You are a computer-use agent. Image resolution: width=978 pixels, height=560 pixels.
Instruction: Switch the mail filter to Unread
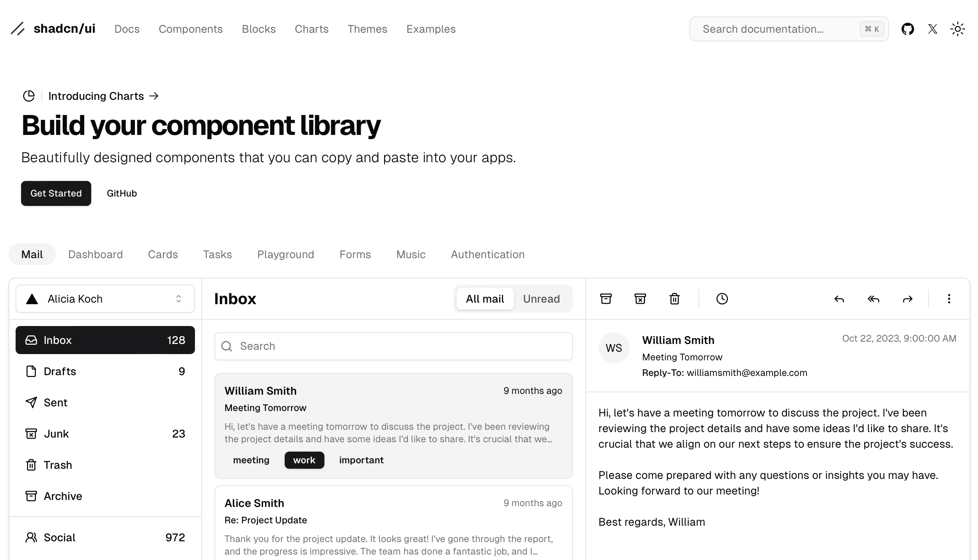541,299
